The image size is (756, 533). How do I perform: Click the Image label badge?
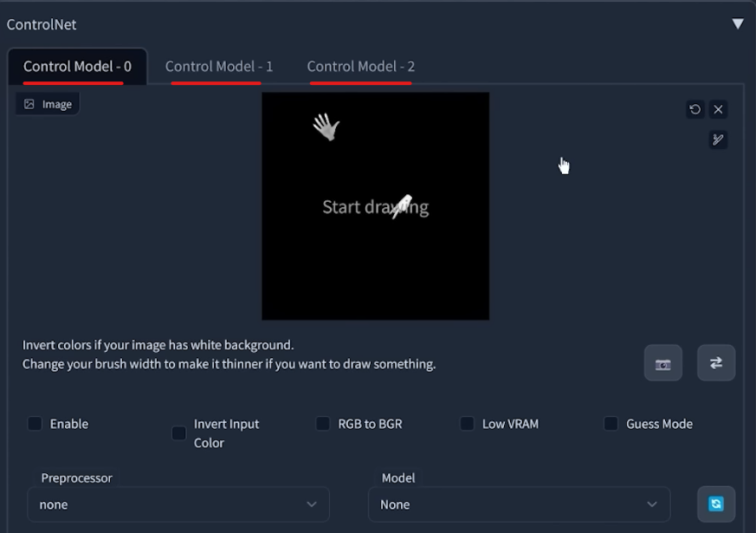point(48,104)
